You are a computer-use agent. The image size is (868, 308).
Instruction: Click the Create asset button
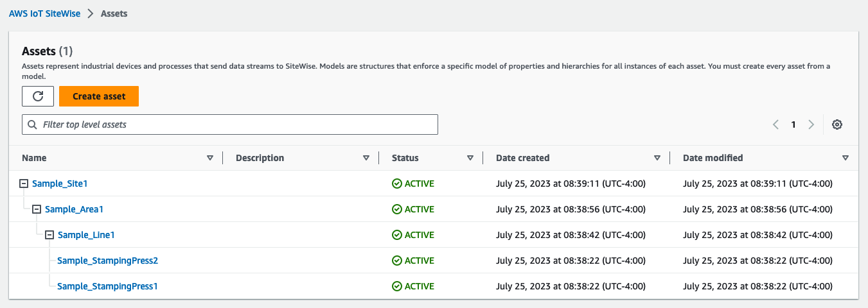coord(99,96)
